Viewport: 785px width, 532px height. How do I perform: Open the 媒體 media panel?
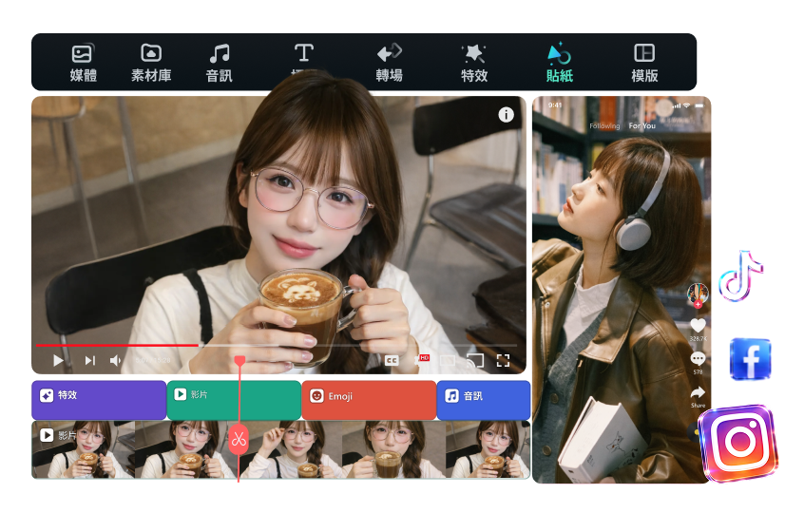point(84,63)
